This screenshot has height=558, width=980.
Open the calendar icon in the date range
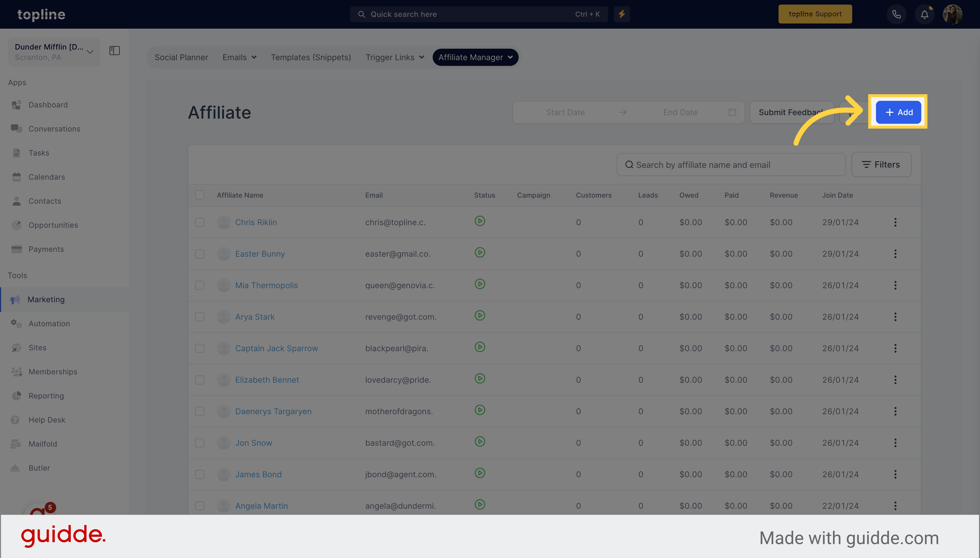732,112
